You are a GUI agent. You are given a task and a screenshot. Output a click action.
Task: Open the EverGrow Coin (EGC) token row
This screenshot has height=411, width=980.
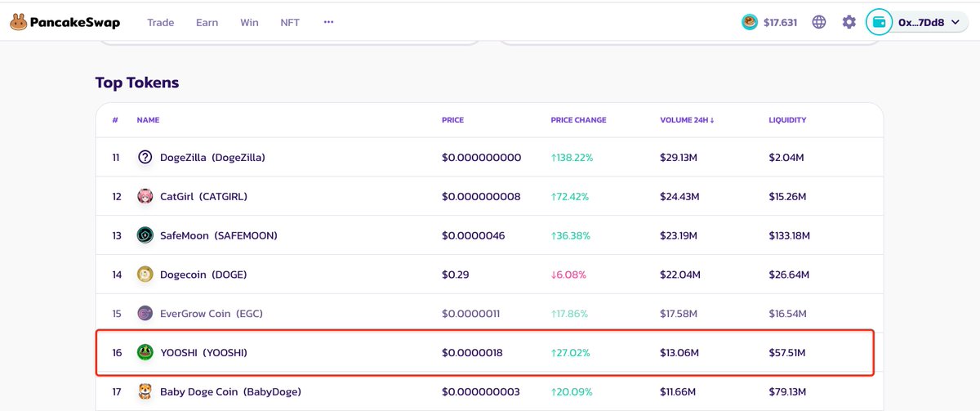point(489,314)
